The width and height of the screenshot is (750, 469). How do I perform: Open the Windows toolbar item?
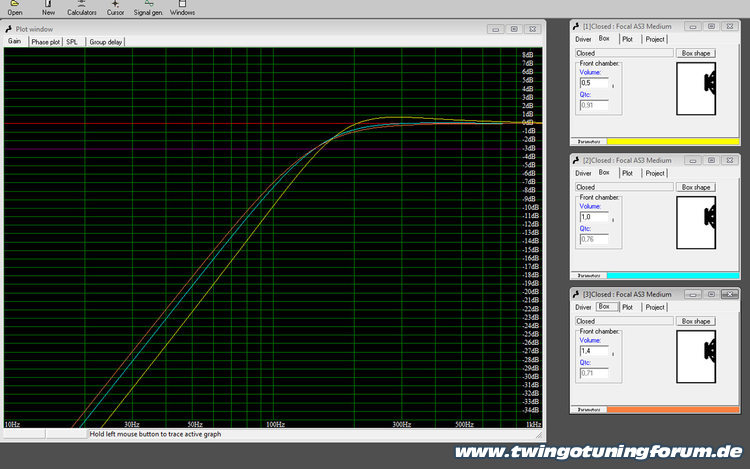point(183,6)
